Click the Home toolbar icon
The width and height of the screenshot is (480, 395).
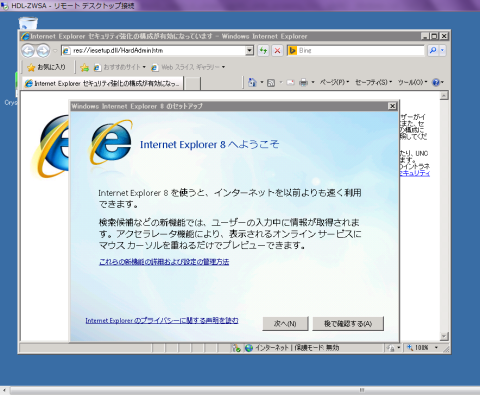coord(252,82)
